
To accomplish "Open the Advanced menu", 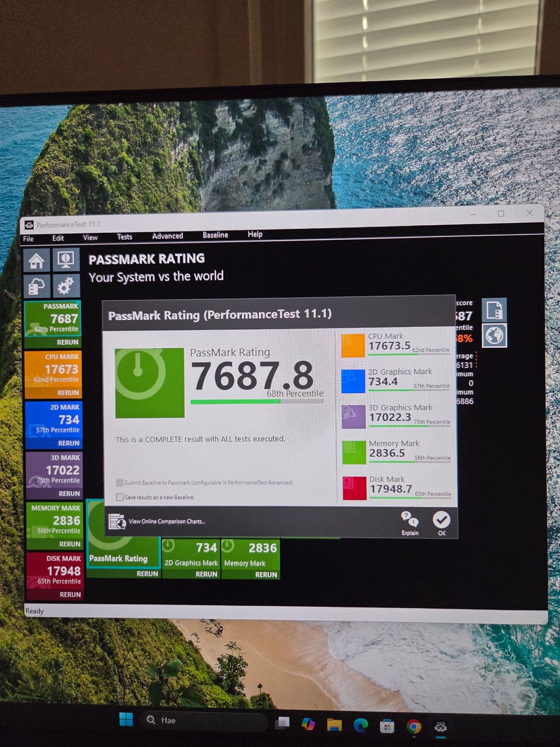I will [x=167, y=236].
